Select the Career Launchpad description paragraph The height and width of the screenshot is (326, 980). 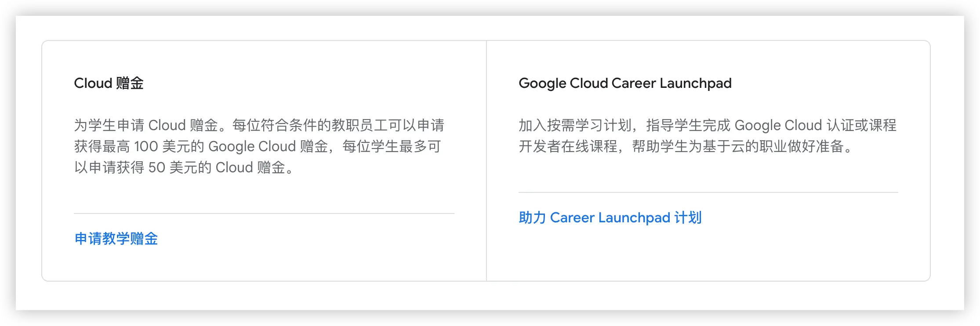tap(708, 136)
